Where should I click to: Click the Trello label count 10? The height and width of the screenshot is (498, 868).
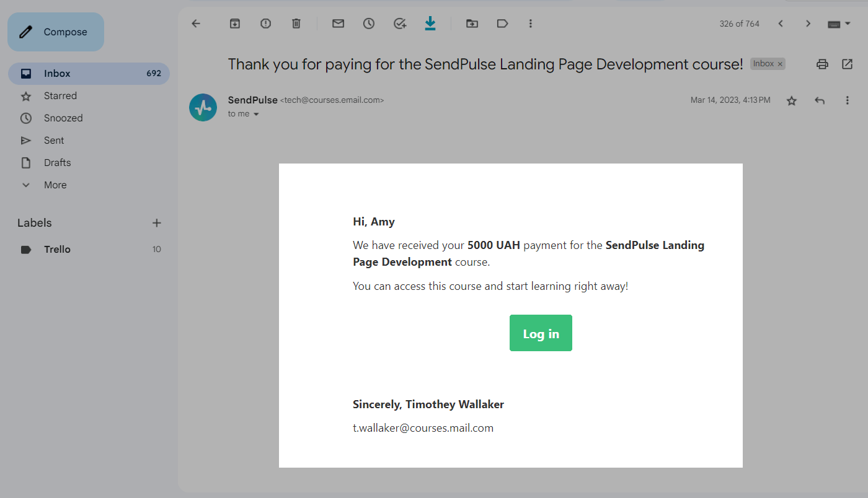click(157, 250)
